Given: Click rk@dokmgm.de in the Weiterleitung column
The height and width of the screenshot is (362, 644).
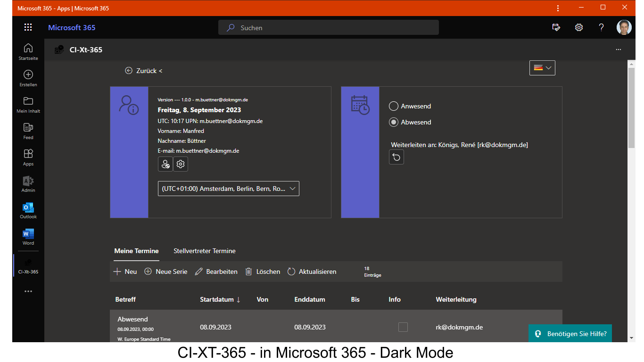Looking at the screenshot, I should (x=459, y=327).
